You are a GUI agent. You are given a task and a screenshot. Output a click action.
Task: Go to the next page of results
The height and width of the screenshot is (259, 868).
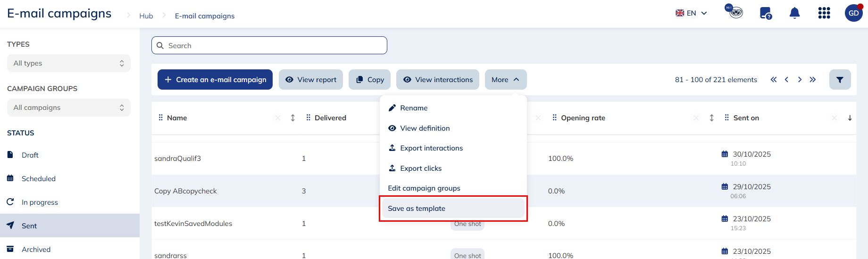tap(800, 80)
